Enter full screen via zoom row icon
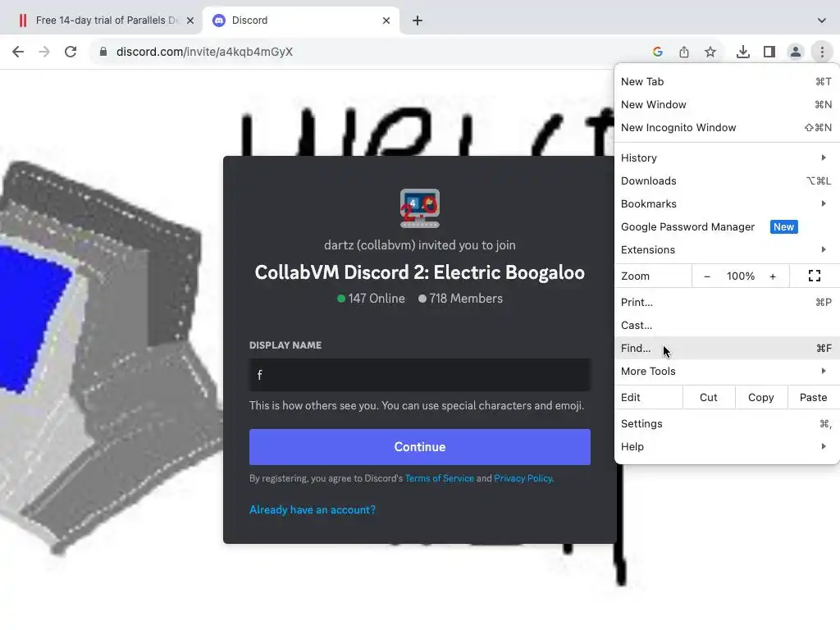 coord(815,276)
